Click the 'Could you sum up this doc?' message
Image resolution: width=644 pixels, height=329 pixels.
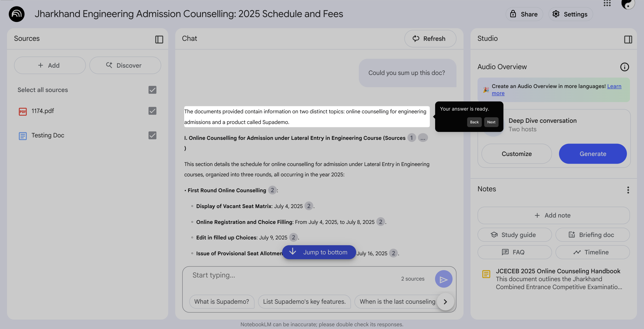click(407, 73)
